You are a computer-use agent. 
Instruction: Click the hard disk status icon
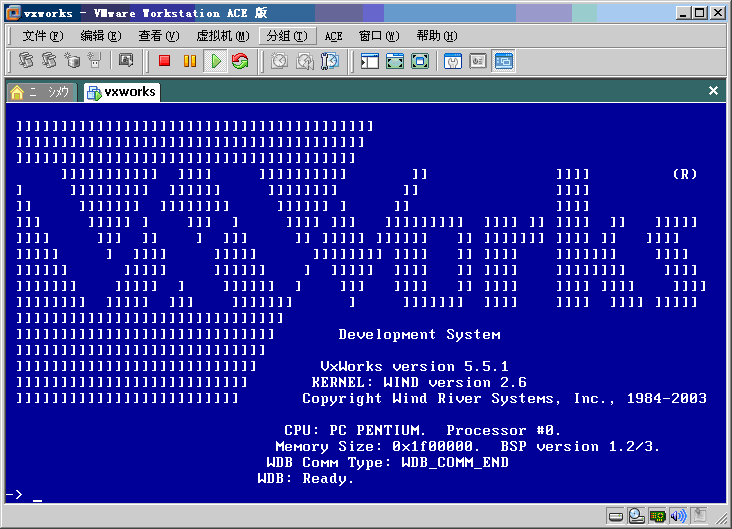[616, 516]
